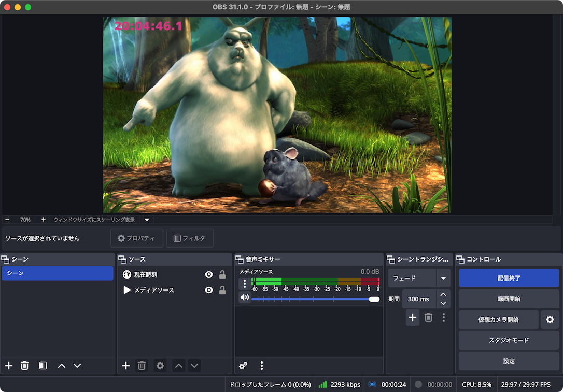This screenshot has height=392, width=563.
Task: Open media source audio channel options
Action: (x=245, y=284)
